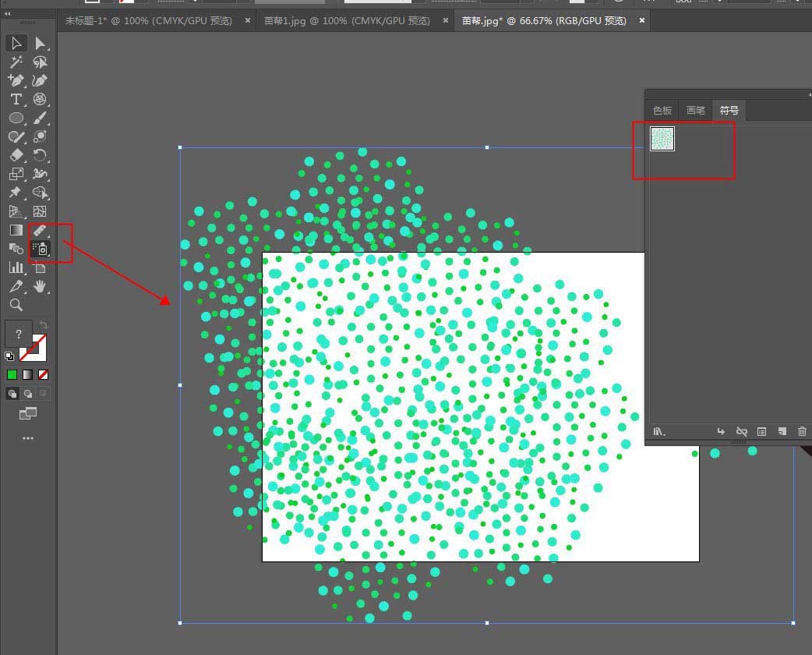The image size is (812, 655).
Task: Select the Perspective Grid tool
Action: [16, 211]
